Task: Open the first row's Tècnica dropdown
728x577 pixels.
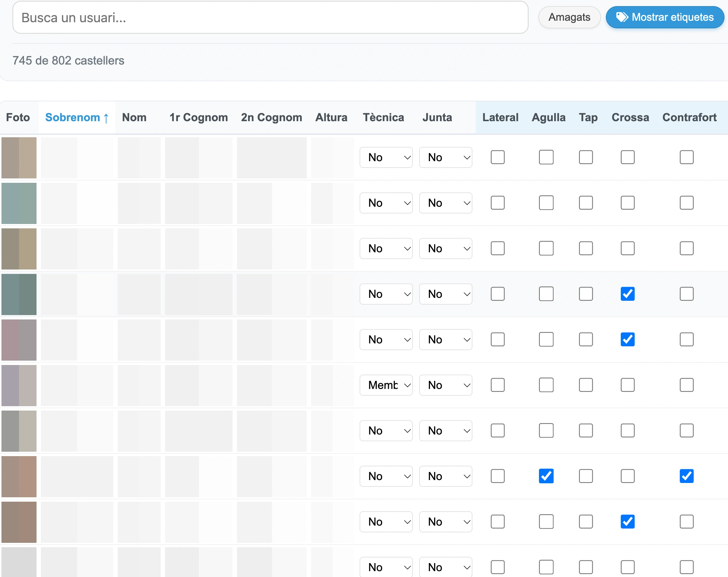Action: [x=386, y=157]
